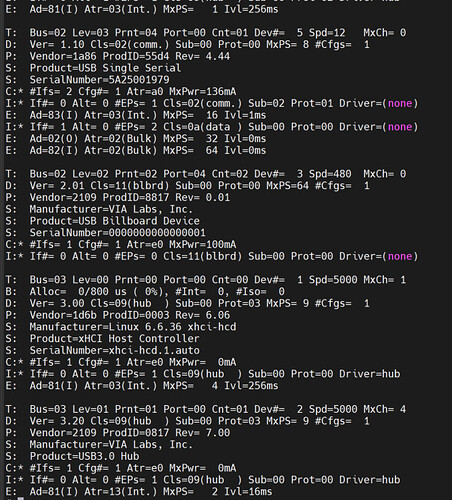Click the Ad=82(I) Bulk endpoint line
452x500 pixels.
136,150
